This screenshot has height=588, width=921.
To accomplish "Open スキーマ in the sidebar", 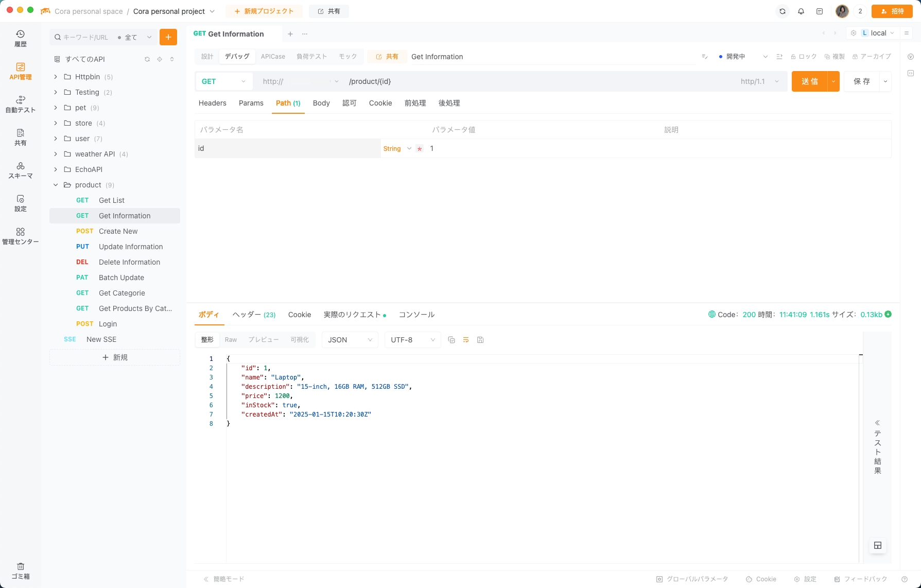I will (20, 170).
